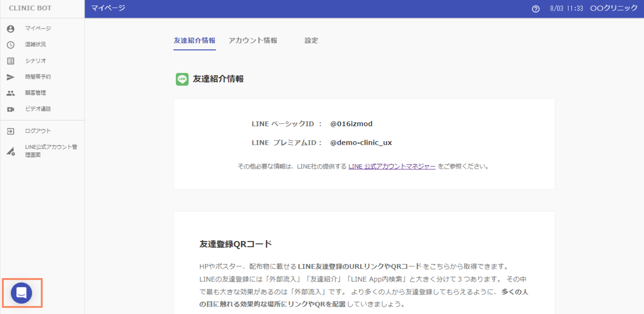Open シナリオ from the sidebar
644x314 pixels.
(x=35, y=60)
